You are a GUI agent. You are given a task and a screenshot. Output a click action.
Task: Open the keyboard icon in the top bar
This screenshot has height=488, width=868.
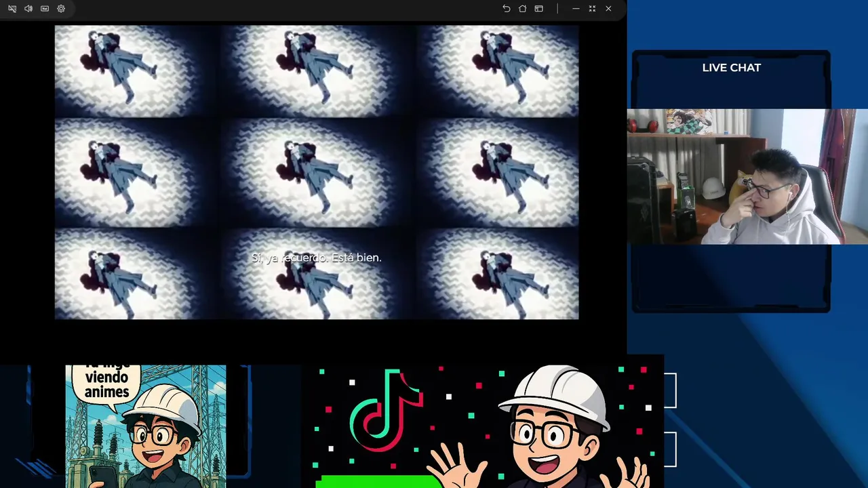click(x=45, y=9)
